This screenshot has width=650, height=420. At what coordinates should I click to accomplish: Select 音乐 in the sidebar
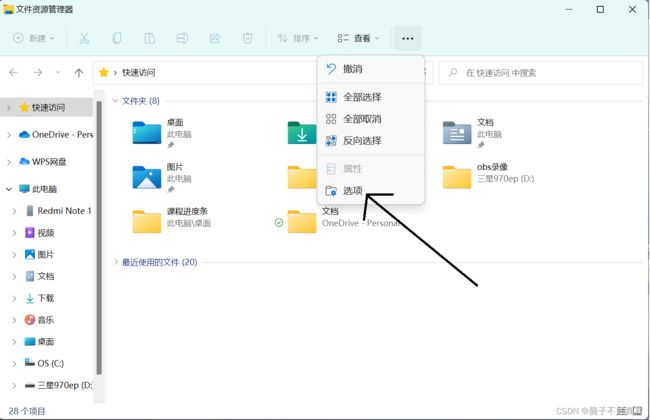pos(40,320)
